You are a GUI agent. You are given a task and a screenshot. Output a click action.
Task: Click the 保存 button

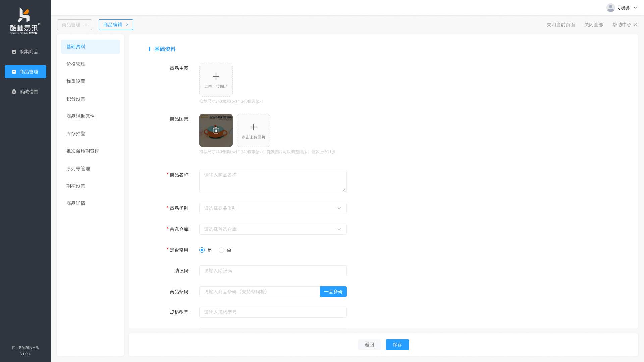click(x=397, y=345)
